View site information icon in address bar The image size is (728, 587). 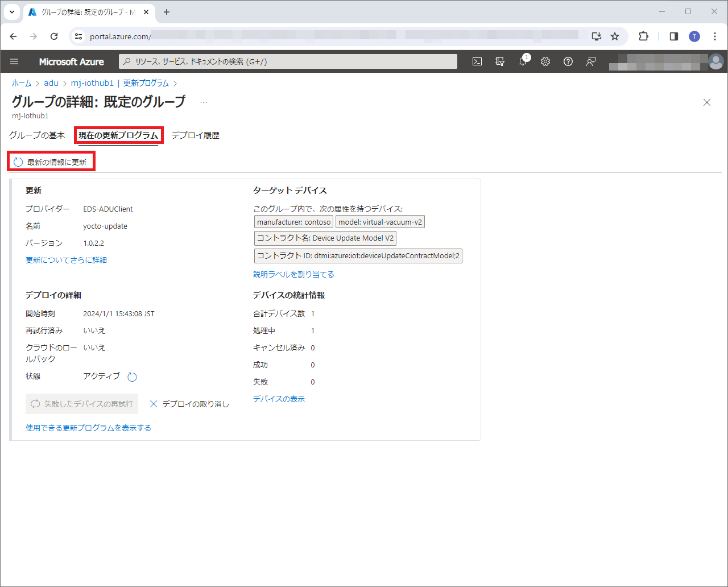(x=79, y=36)
